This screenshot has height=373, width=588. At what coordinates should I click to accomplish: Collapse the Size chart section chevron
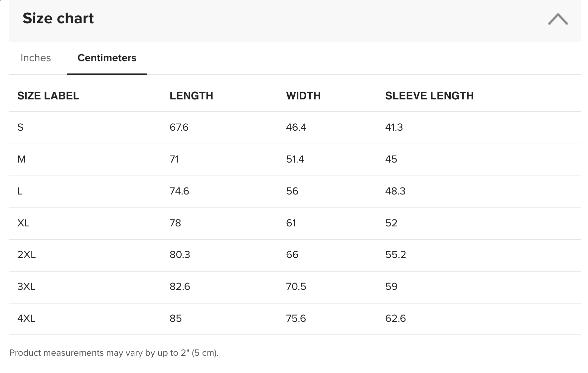558,19
